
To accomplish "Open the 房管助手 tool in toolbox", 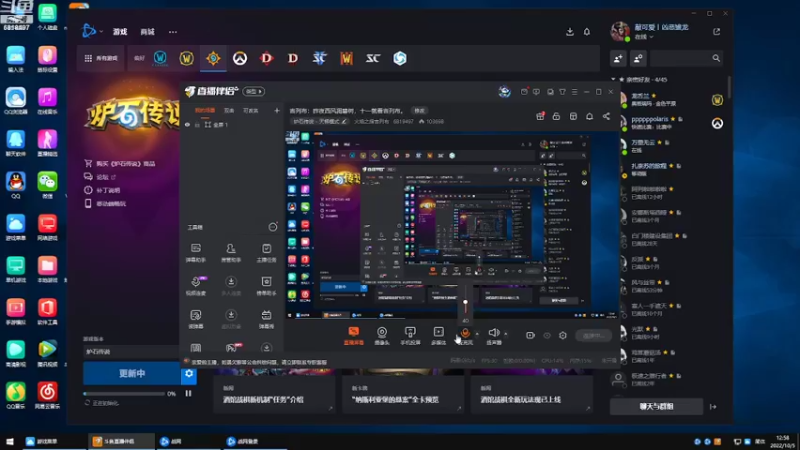I will (231, 253).
